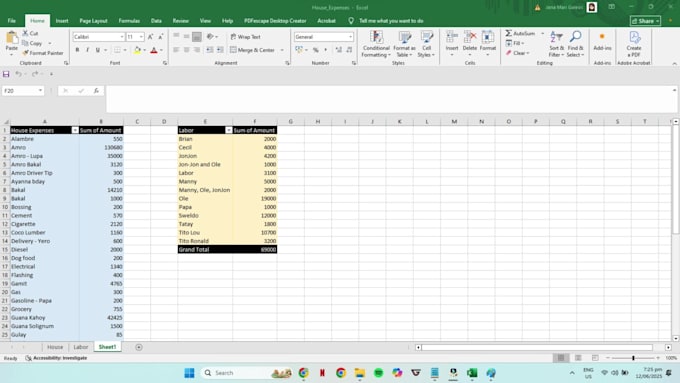This screenshot has width=680, height=383.
Task: Click the Copy icon
Action: (25, 43)
